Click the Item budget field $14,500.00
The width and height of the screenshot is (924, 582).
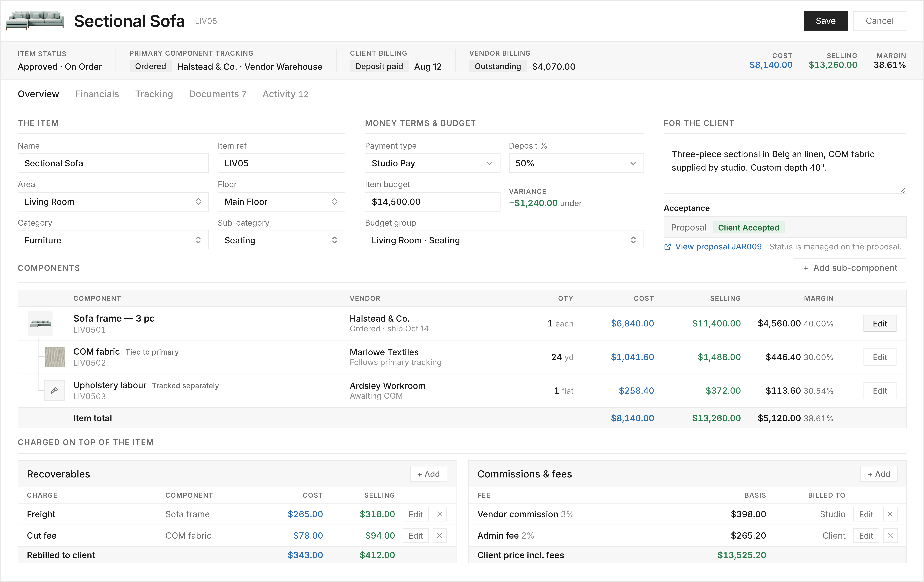[433, 202]
